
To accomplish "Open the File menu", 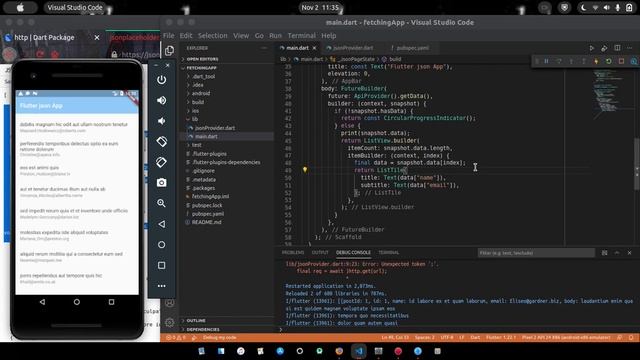I will pos(169,36).
